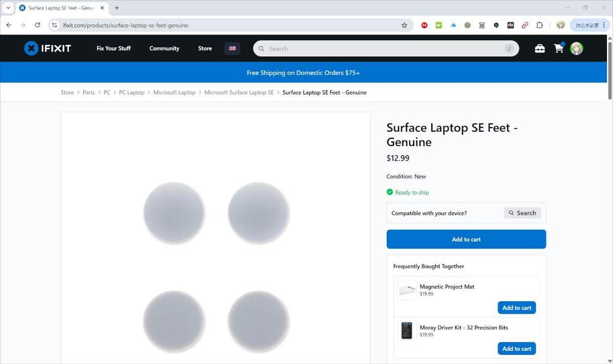
Task: Add Moray Driver Kit to cart
Action: (516, 348)
